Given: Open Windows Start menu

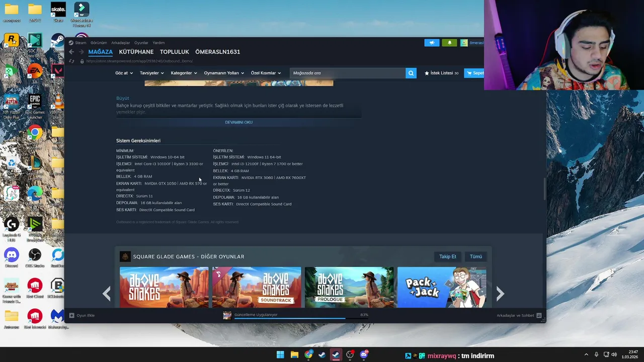Looking at the screenshot, I should pyautogui.click(x=280, y=355).
